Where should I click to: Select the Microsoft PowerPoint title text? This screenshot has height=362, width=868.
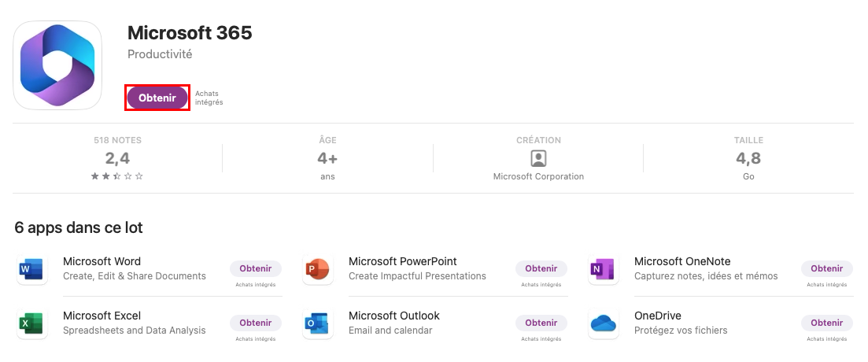coord(403,261)
